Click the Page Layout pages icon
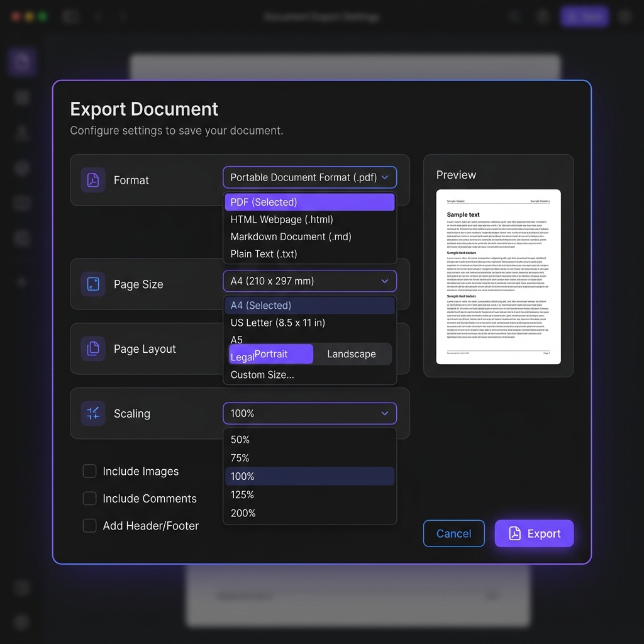 pyautogui.click(x=93, y=348)
